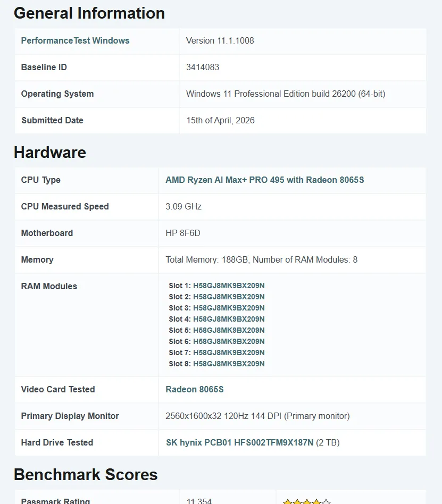Click the Baseline ID label
This screenshot has width=442, height=504.
tap(44, 67)
